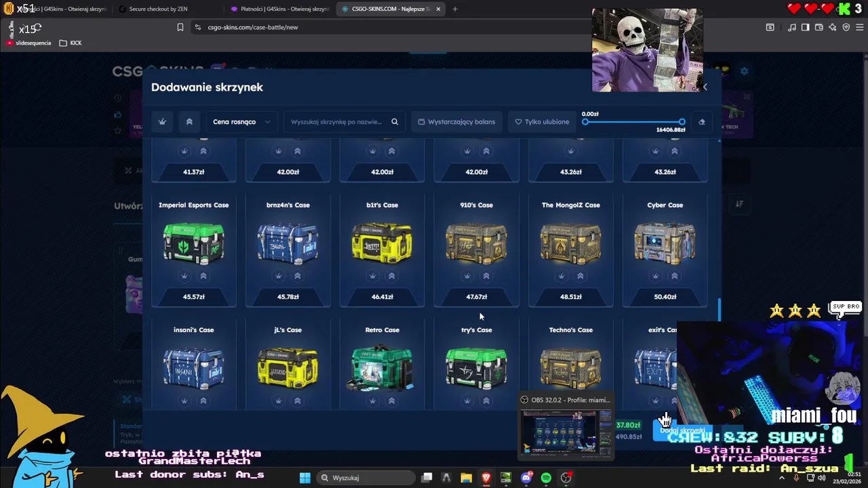Viewport: 868px width, 488px height.
Task: Click double-chevron icon on brnz4n's Case
Action: (297, 276)
